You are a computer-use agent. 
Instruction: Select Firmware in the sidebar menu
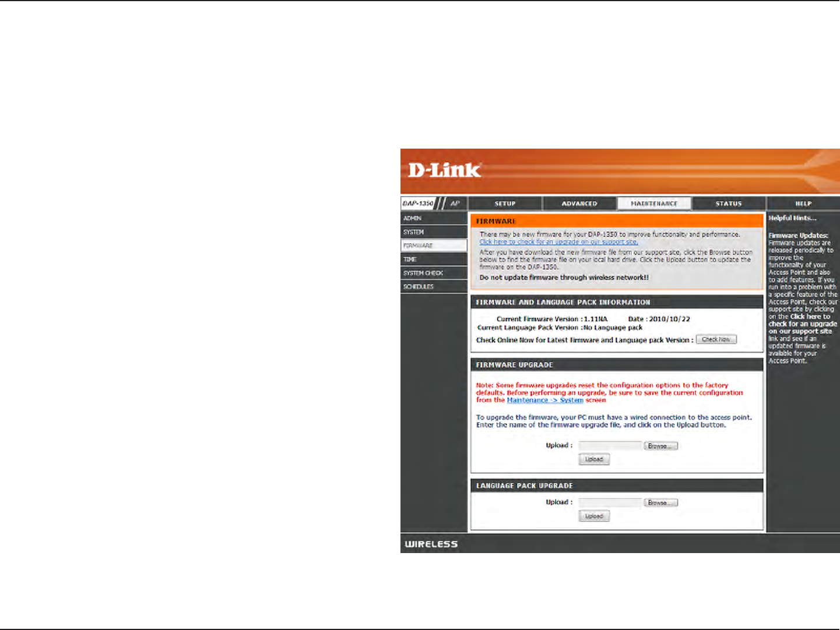[434, 245]
